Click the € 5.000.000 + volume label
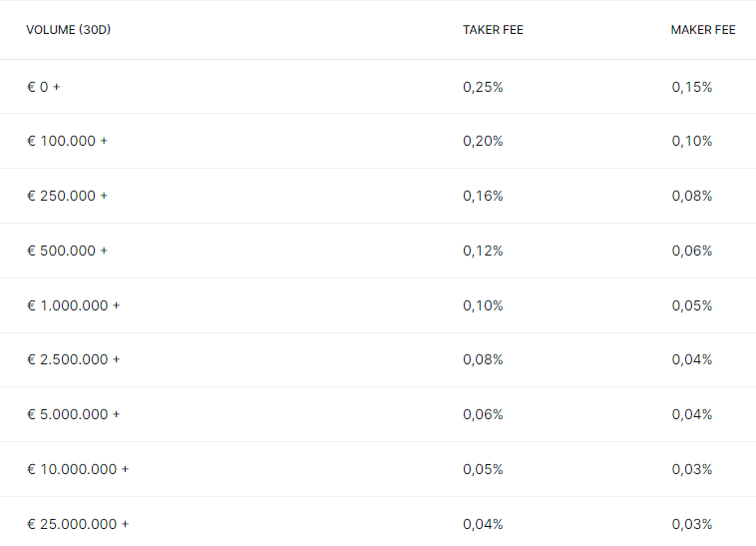Viewport: 756px width, 546px height. 73,414
